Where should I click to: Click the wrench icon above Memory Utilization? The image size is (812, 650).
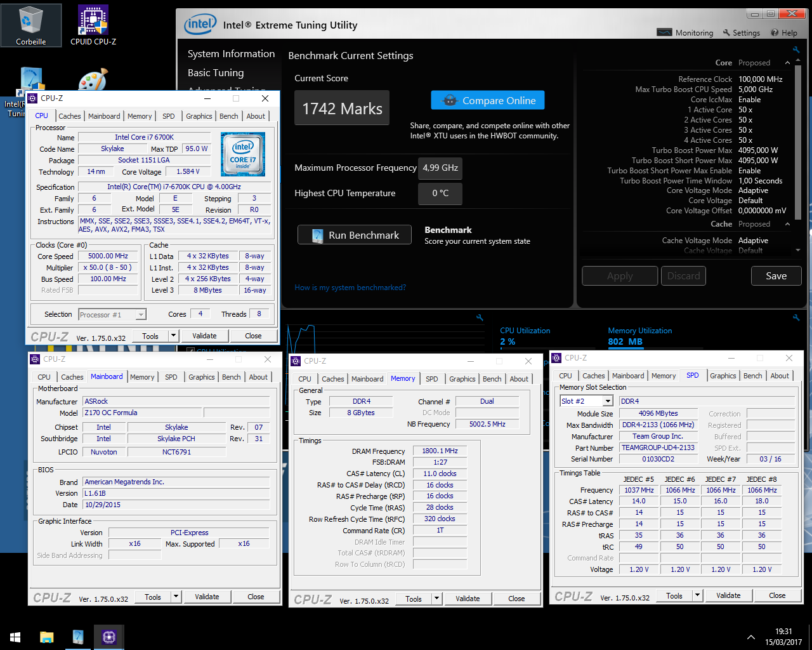click(x=796, y=317)
